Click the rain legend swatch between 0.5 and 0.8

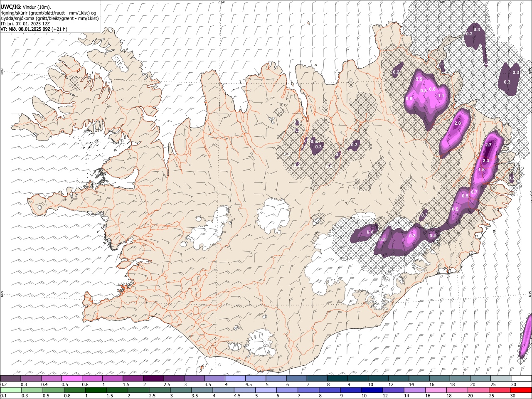[53, 390]
